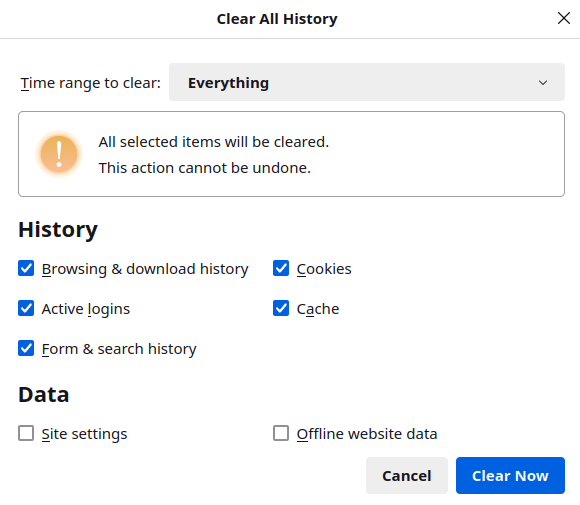Click the History section heading
This screenshot has width=580, height=505.
(x=58, y=230)
